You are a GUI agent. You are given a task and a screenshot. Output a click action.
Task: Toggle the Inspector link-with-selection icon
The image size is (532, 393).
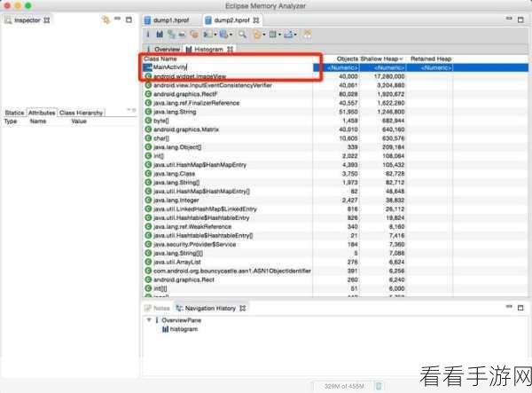click(106, 20)
